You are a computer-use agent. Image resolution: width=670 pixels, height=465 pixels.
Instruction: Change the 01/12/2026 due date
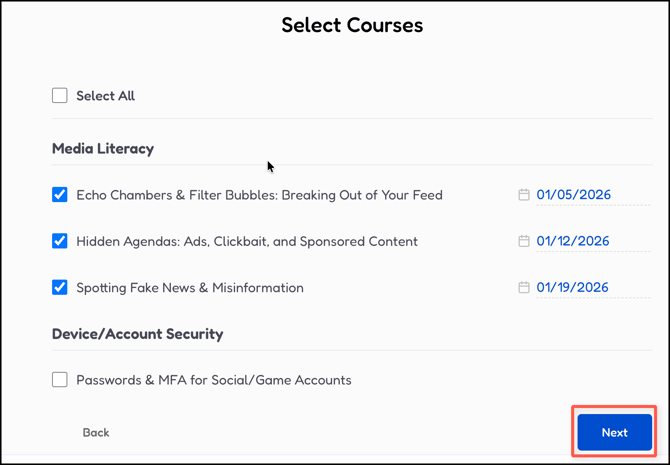(574, 241)
